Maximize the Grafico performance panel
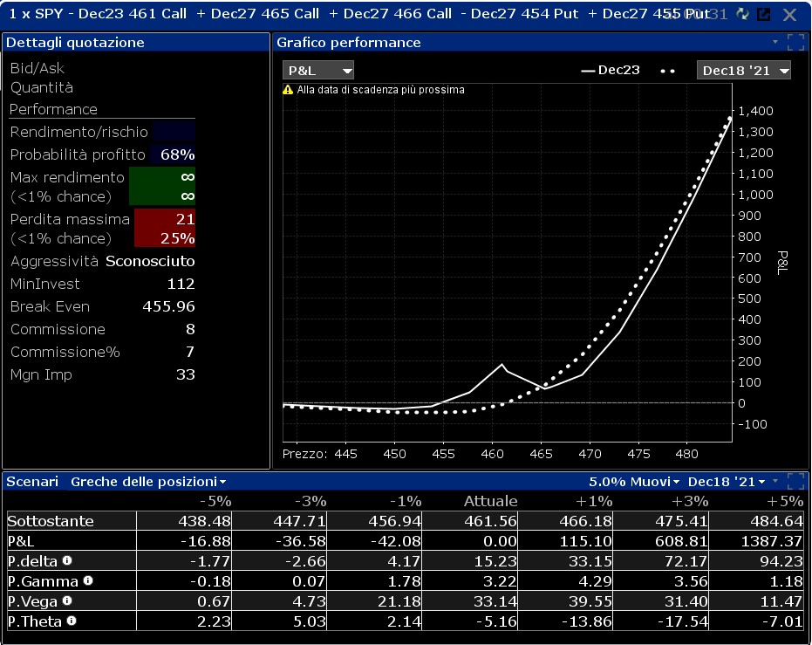The height and width of the screenshot is (645, 812). coord(796,43)
